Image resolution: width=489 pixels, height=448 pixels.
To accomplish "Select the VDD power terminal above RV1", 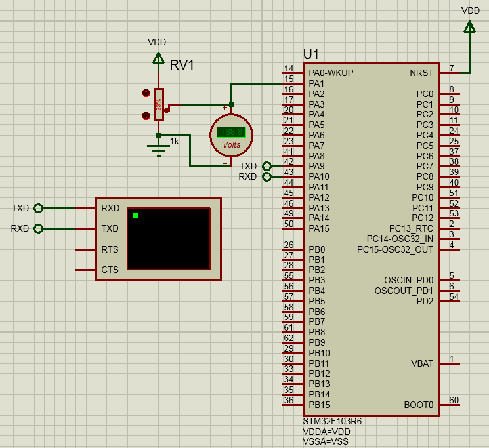I will point(158,58).
